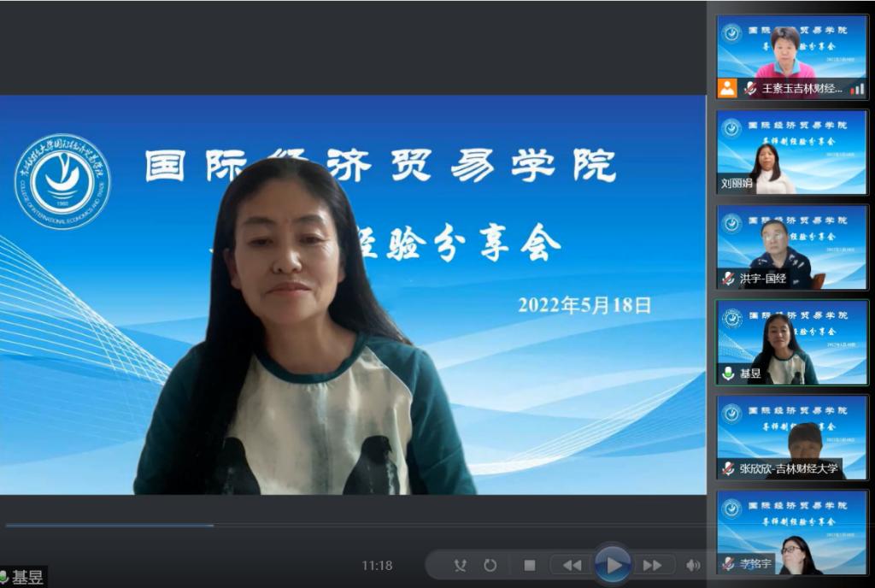Click the Fast Forward button

coord(652,565)
